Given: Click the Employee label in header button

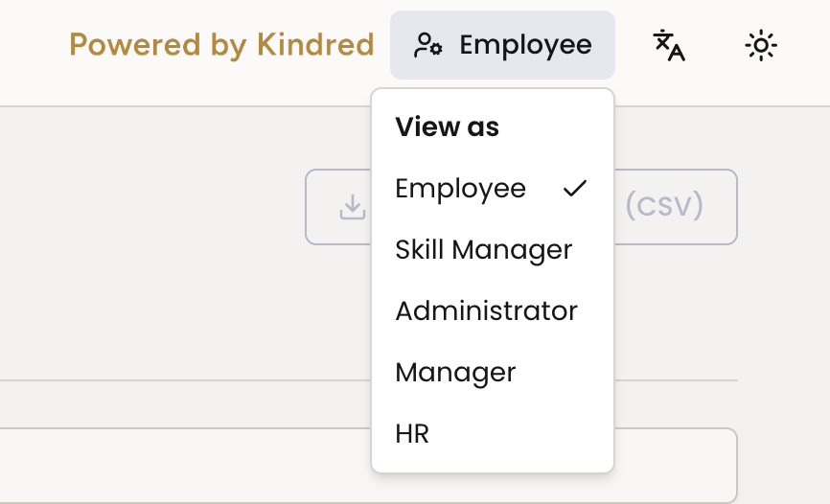Looking at the screenshot, I should click(x=525, y=46).
